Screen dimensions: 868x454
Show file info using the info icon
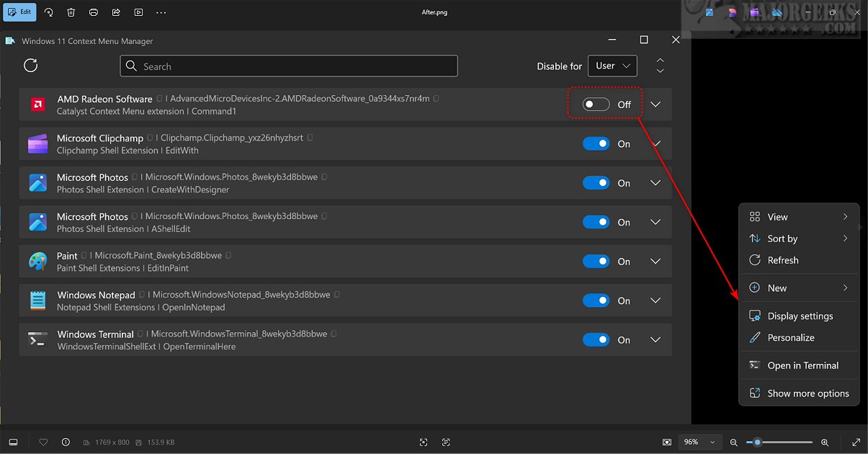pos(66,442)
